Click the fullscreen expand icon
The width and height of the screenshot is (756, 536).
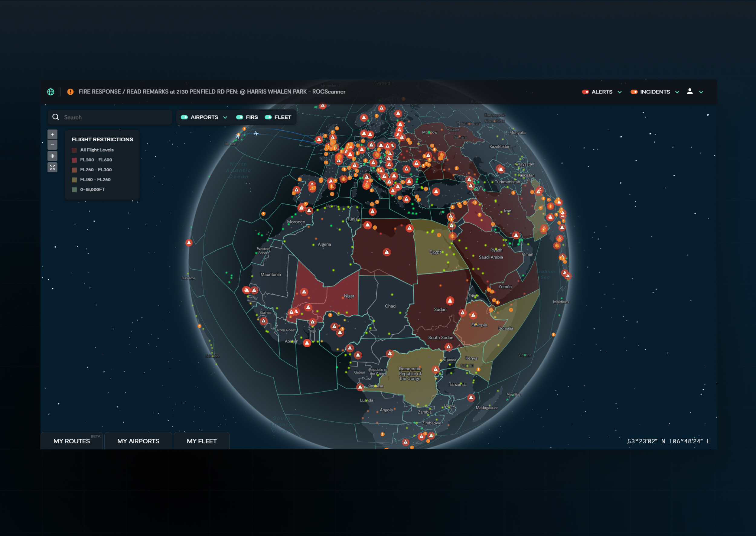click(x=52, y=167)
